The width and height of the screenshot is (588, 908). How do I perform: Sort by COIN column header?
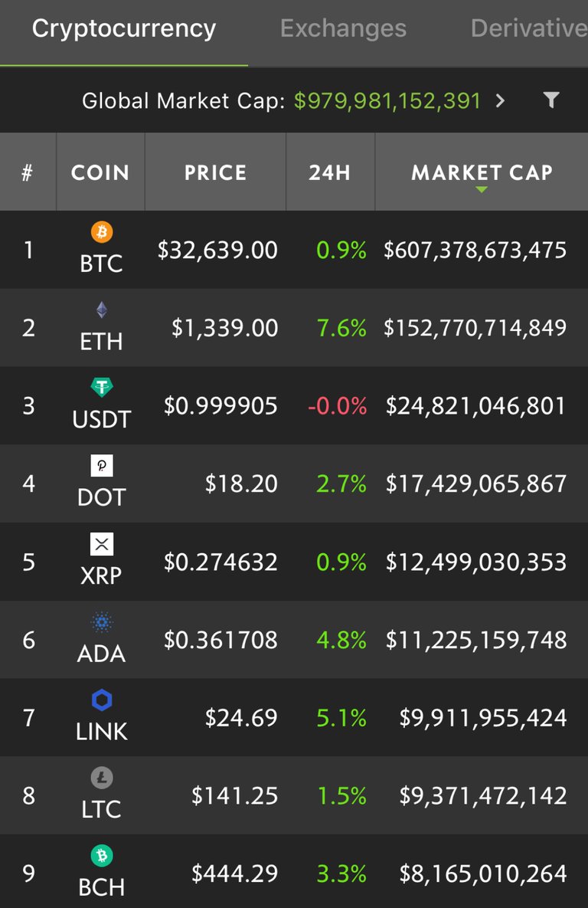pyautogui.click(x=100, y=172)
